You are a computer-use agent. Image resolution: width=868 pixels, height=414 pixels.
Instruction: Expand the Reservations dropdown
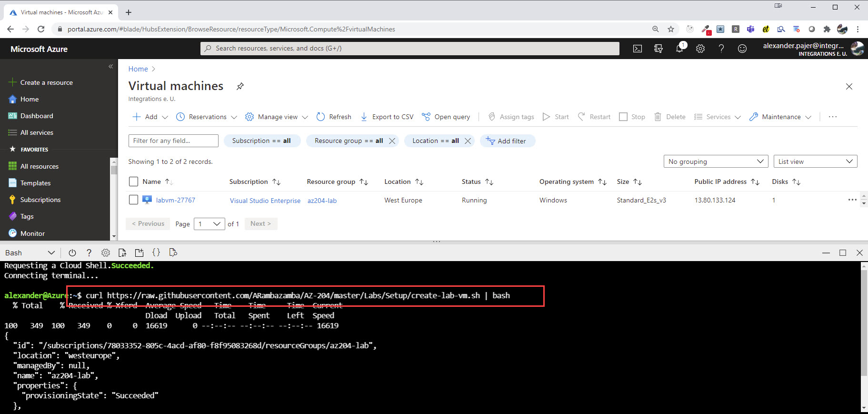[x=234, y=117]
